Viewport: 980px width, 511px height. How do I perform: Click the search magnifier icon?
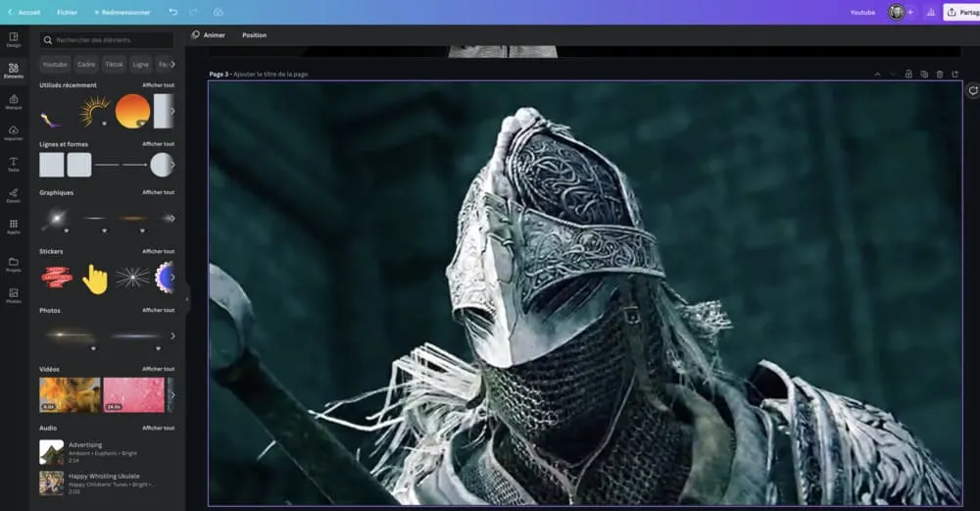click(47, 40)
